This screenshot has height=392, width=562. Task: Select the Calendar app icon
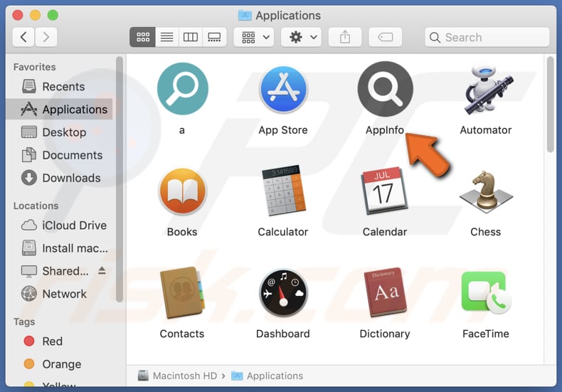pos(385,191)
